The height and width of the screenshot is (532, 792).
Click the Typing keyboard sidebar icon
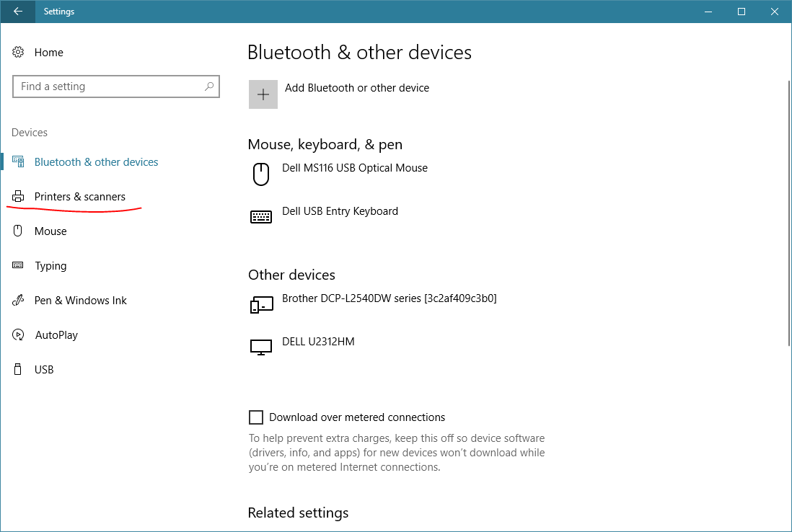18,265
